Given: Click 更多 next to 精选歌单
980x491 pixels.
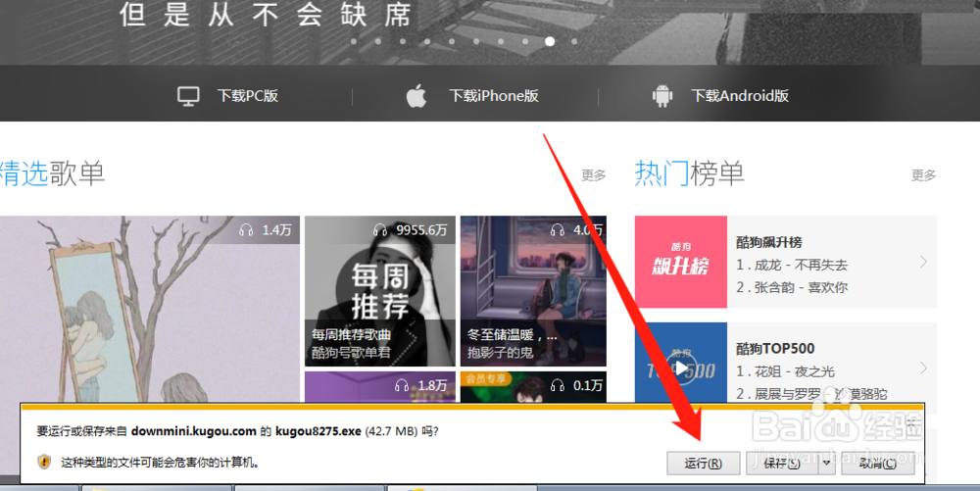Looking at the screenshot, I should 593,175.
